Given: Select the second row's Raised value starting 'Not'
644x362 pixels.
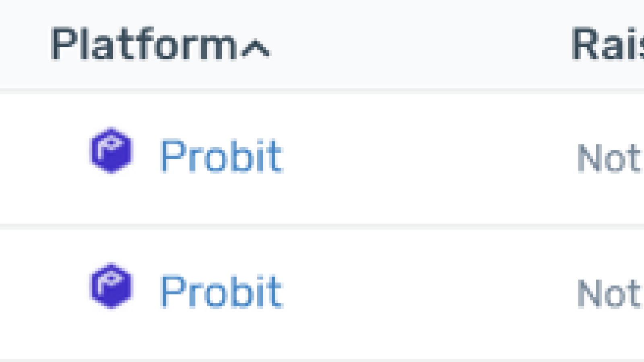Looking at the screenshot, I should (610, 294).
